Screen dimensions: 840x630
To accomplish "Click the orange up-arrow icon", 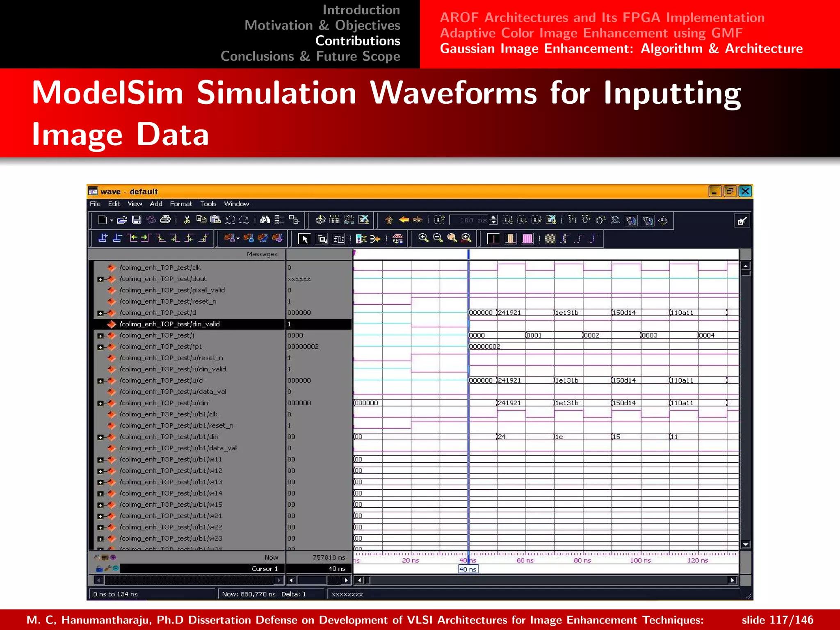I will [389, 220].
